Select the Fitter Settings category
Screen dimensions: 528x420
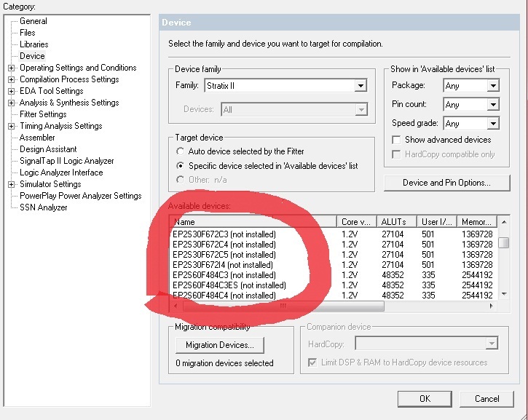tap(43, 114)
